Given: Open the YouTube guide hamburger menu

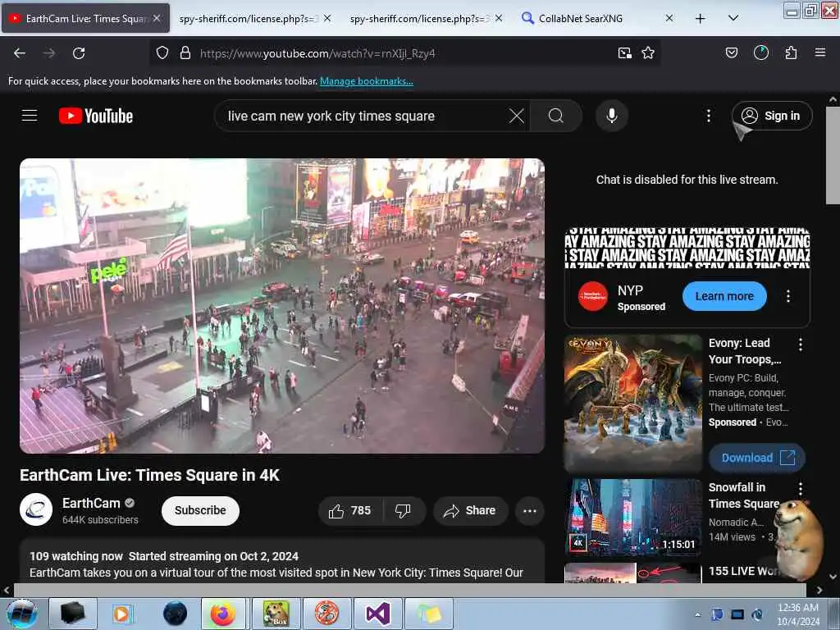Looking at the screenshot, I should pos(30,116).
